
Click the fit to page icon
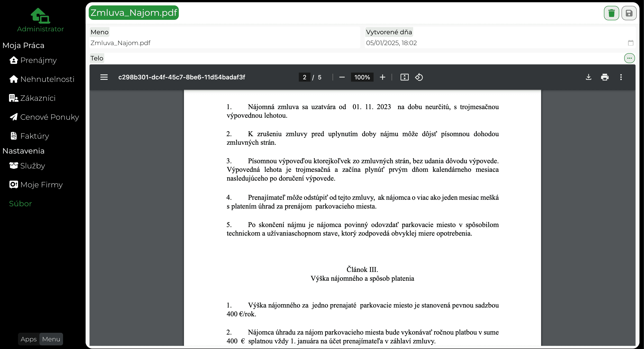pos(404,77)
